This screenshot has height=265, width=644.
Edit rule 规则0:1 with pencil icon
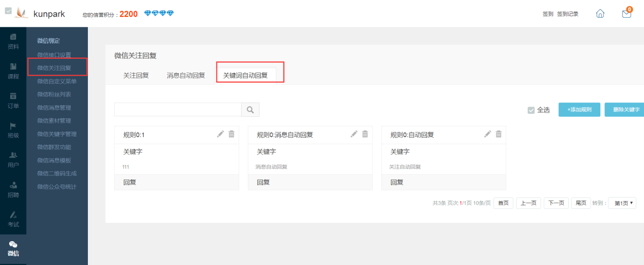pos(220,134)
